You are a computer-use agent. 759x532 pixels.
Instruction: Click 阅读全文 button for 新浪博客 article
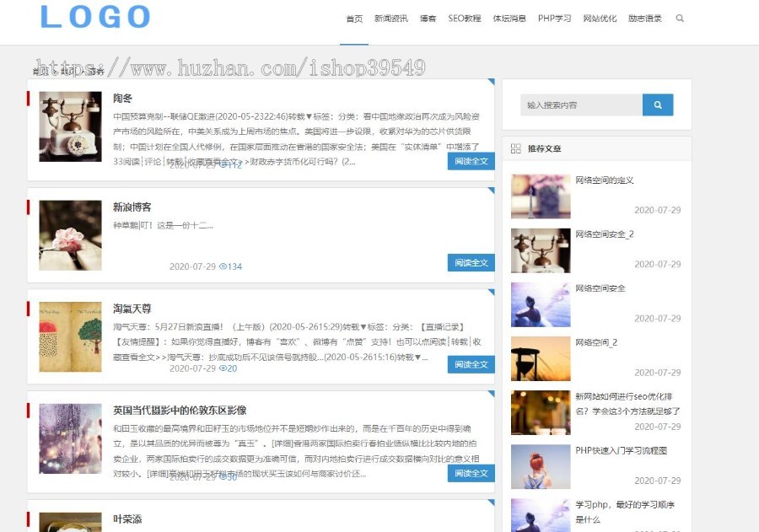coord(471,263)
